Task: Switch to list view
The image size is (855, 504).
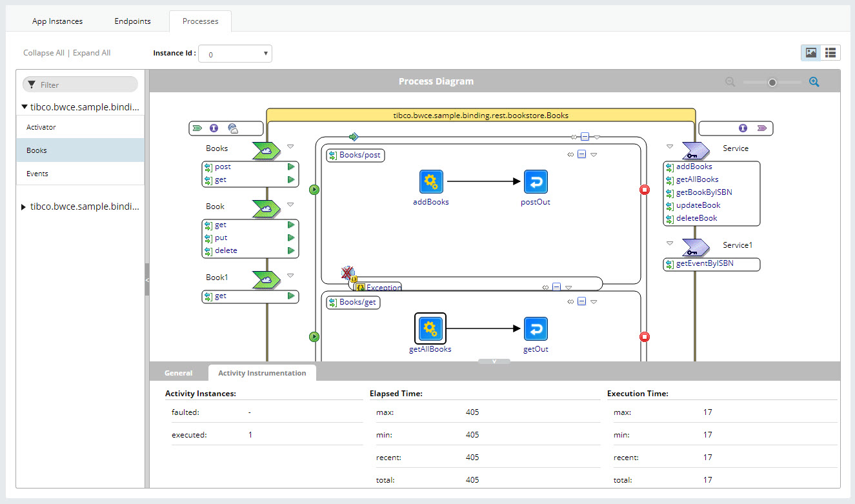Action: coord(830,53)
